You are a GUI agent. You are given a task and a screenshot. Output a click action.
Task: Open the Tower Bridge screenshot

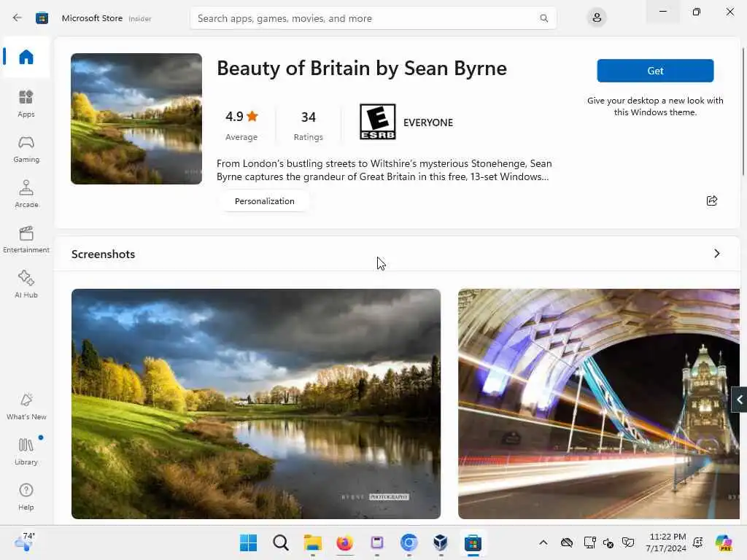coord(599,404)
